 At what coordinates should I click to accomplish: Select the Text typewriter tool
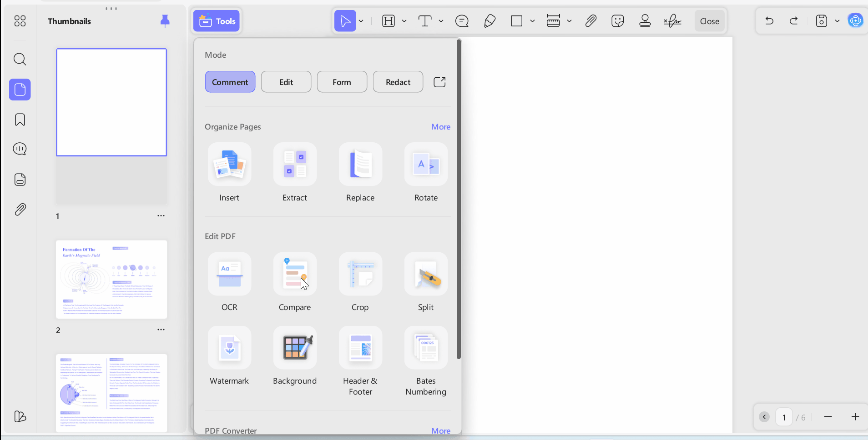425,21
